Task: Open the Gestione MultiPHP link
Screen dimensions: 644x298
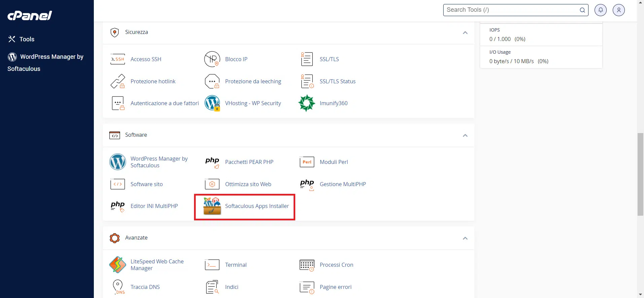Action: (x=343, y=184)
